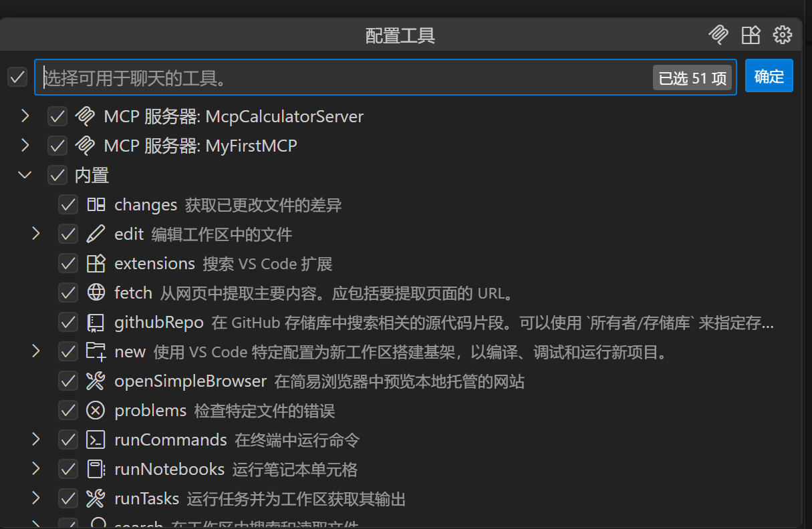Expand the runNotebooks group
Viewport: 812px width, 529px height.
36,468
